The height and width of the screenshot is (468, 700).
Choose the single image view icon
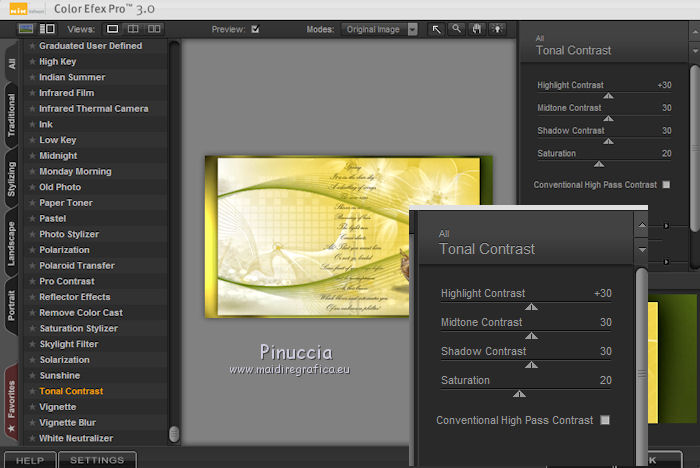112,29
